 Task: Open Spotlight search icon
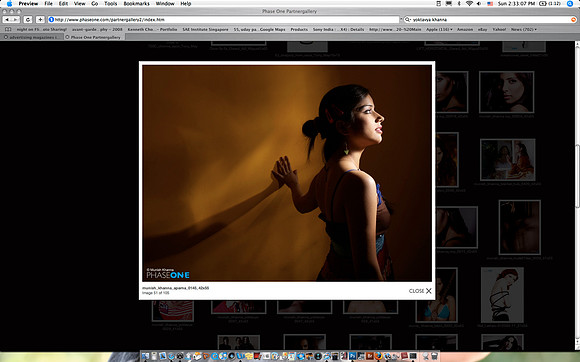pyautogui.click(x=570, y=4)
